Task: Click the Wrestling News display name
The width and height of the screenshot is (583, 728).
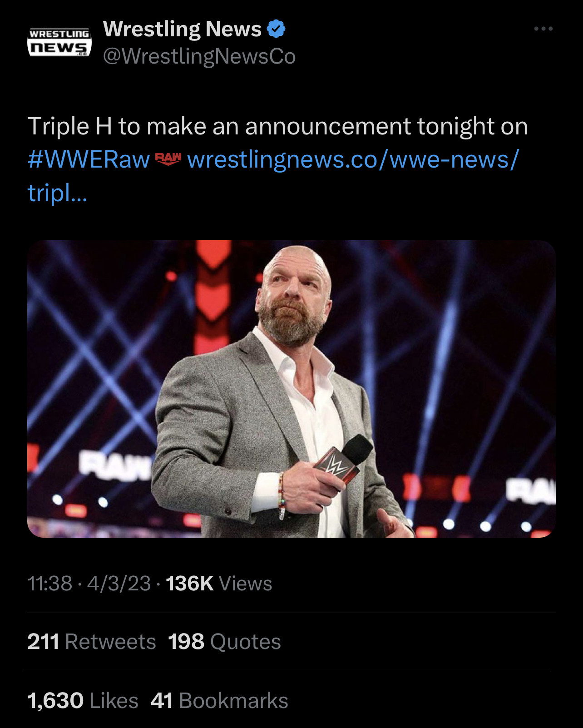Action: click(182, 29)
